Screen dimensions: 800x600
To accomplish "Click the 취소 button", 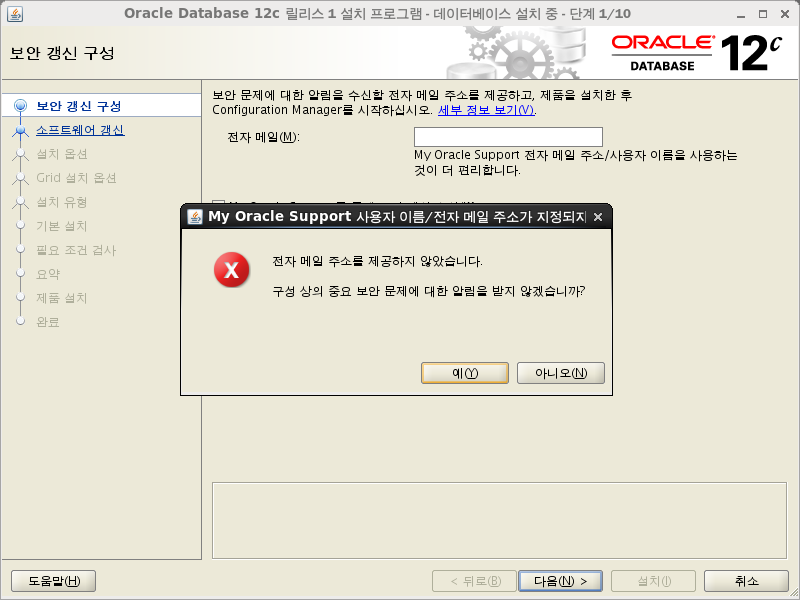I will (x=746, y=581).
